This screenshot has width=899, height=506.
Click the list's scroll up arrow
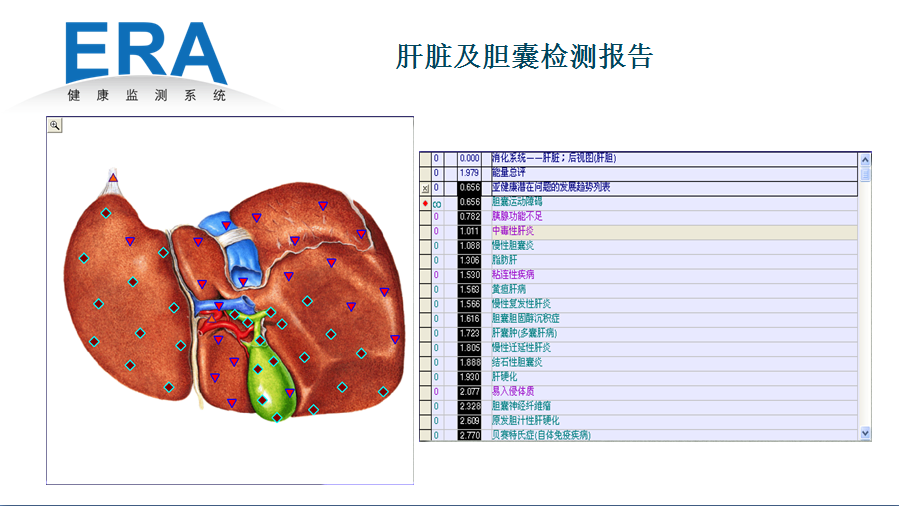pos(866,158)
